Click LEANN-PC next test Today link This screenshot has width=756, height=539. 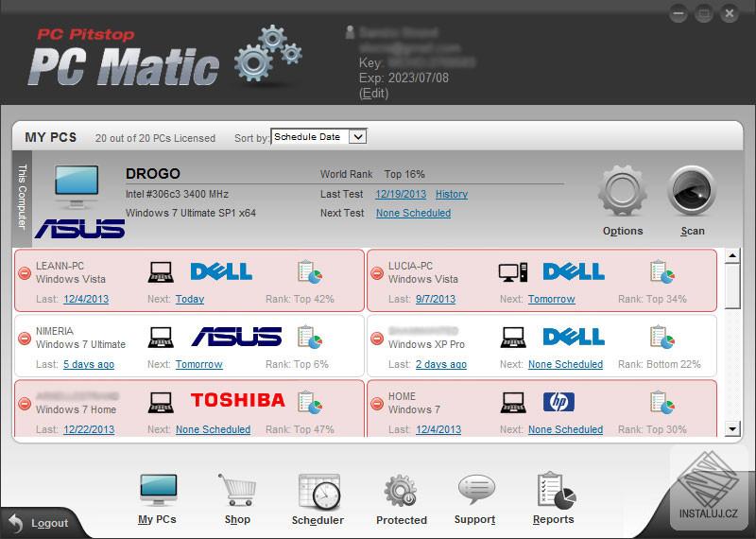click(190, 299)
